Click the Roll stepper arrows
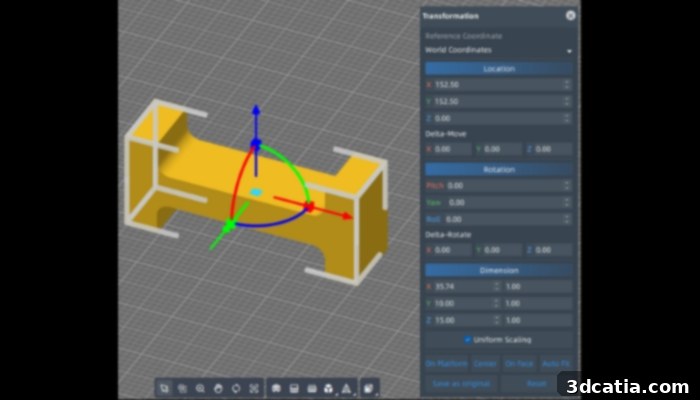This screenshot has width=700, height=400. [x=567, y=219]
